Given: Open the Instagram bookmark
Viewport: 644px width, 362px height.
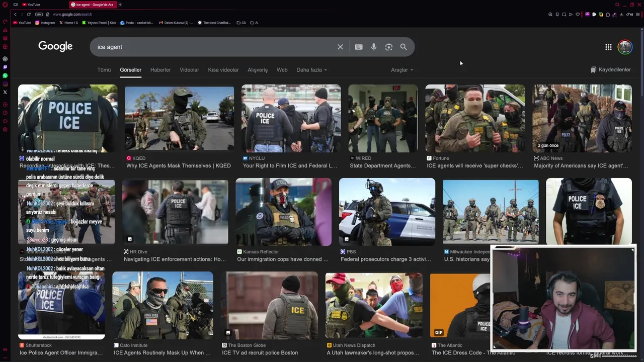Looking at the screenshot, I should click(45, 23).
